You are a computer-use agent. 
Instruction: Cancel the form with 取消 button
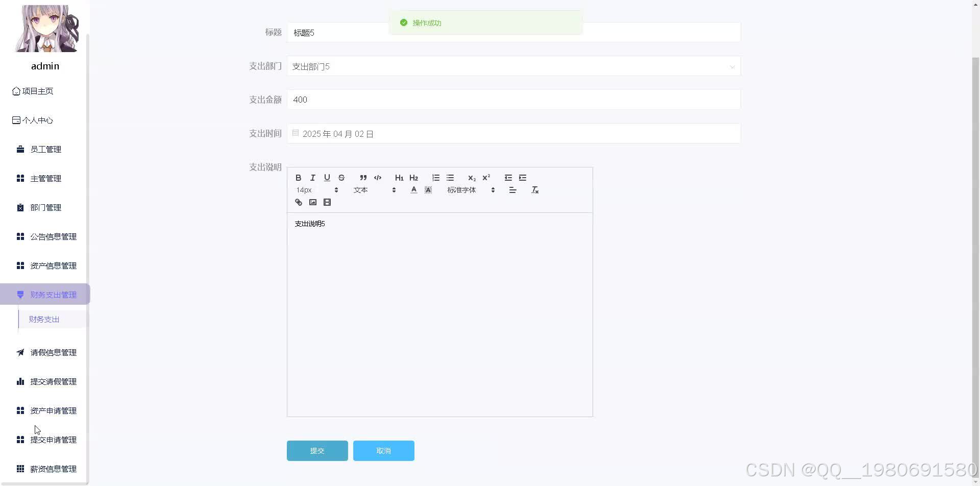click(x=383, y=450)
